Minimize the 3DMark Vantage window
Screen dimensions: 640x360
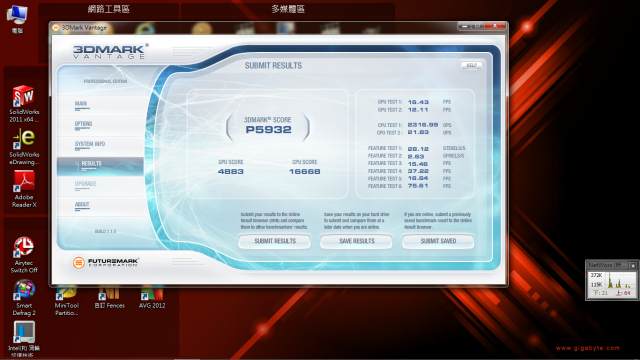[x=464, y=26]
